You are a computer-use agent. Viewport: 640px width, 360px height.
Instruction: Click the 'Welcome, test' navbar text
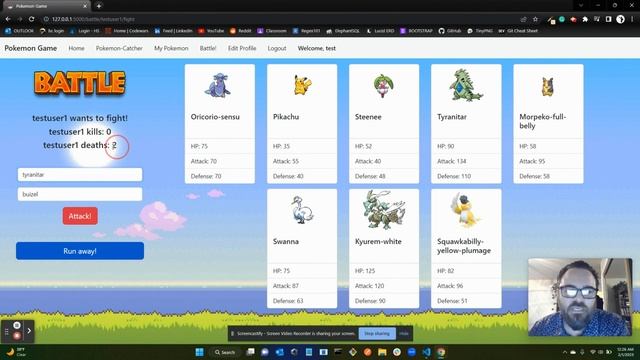(x=317, y=48)
